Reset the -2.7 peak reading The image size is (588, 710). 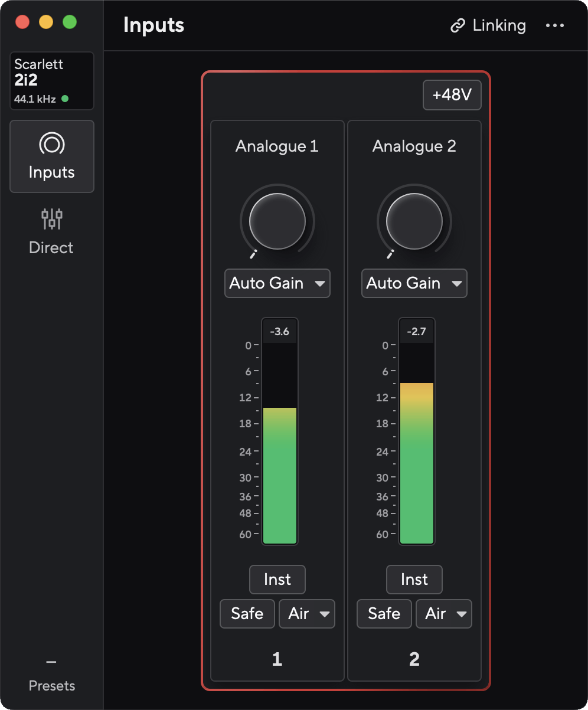[417, 332]
